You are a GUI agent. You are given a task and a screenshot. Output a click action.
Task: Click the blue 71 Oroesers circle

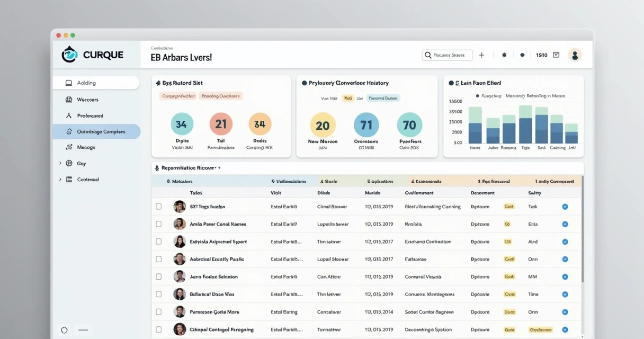click(366, 126)
